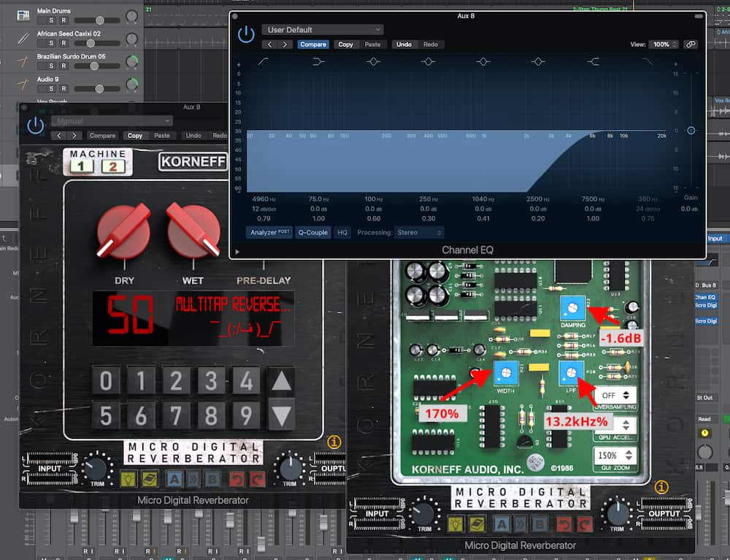The width and height of the screenshot is (730, 560).
Task: Click B icon under the circuit board panel
Action: point(539,524)
